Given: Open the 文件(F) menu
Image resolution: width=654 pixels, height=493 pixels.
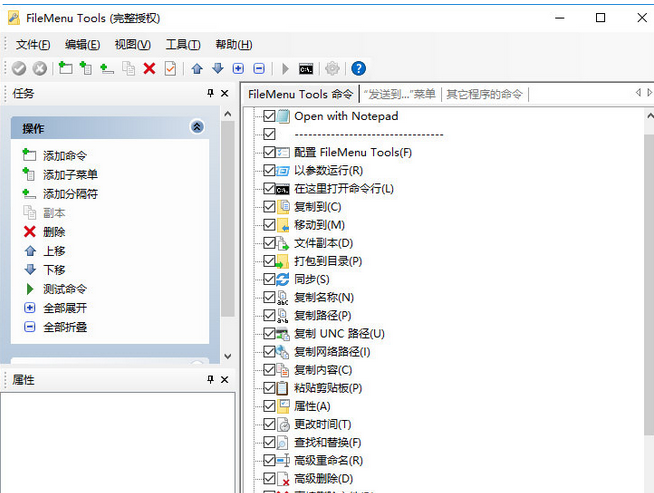Looking at the screenshot, I should tap(33, 45).
